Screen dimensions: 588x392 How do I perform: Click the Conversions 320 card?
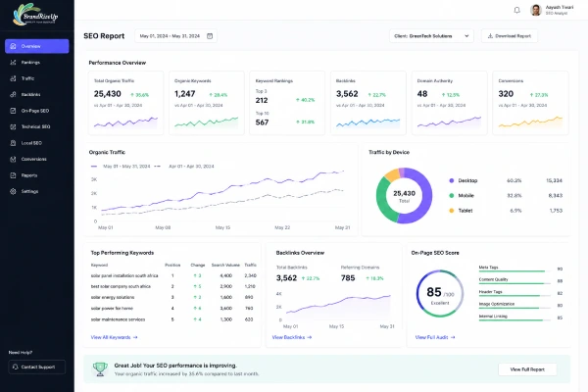pyautogui.click(x=530, y=103)
